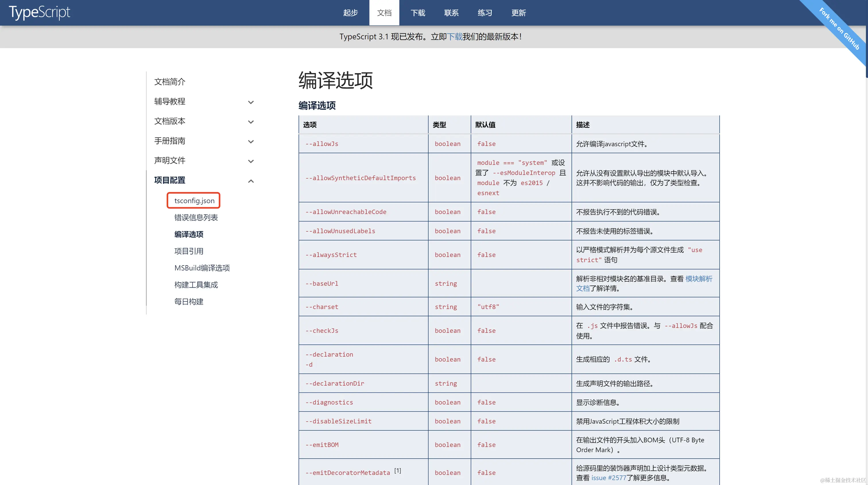Expand the 声明文件 section chevron

pyautogui.click(x=251, y=161)
